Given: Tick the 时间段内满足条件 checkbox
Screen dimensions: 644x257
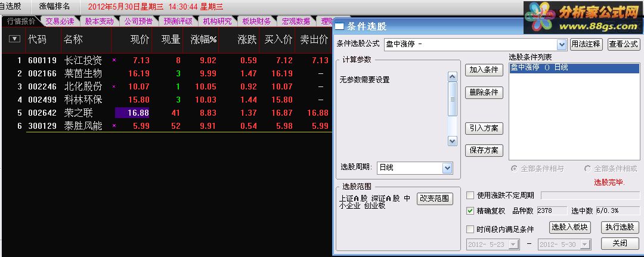Looking at the screenshot, I should click(x=470, y=229).
